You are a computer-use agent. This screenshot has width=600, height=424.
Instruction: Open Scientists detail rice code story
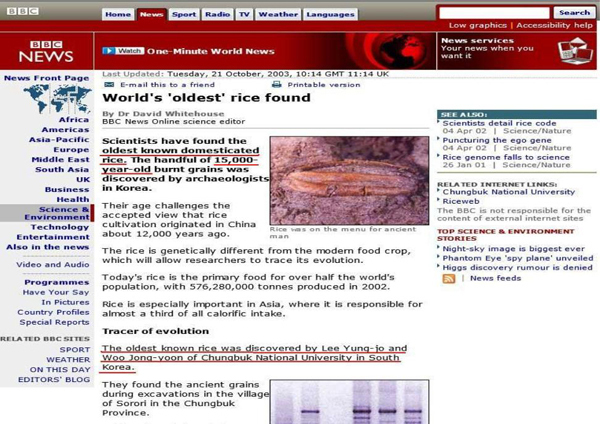(x=499, y=123)
